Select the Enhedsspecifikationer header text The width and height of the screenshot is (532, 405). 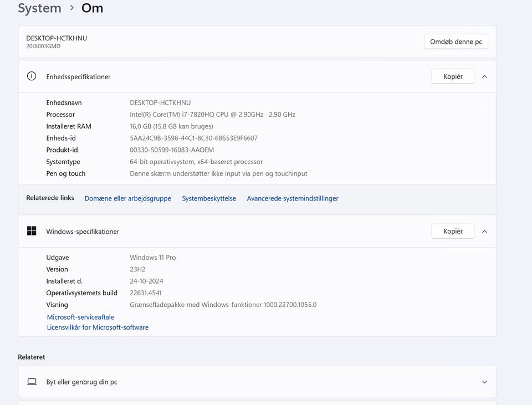(78, 76)
